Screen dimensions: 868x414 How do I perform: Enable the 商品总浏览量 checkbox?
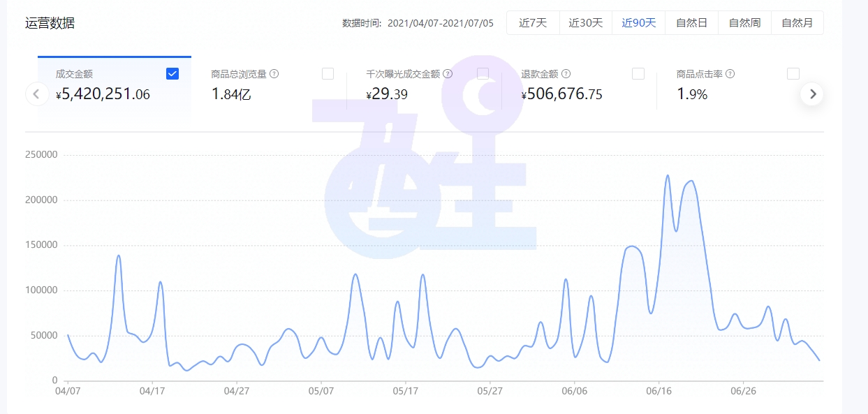pos(328,73)
